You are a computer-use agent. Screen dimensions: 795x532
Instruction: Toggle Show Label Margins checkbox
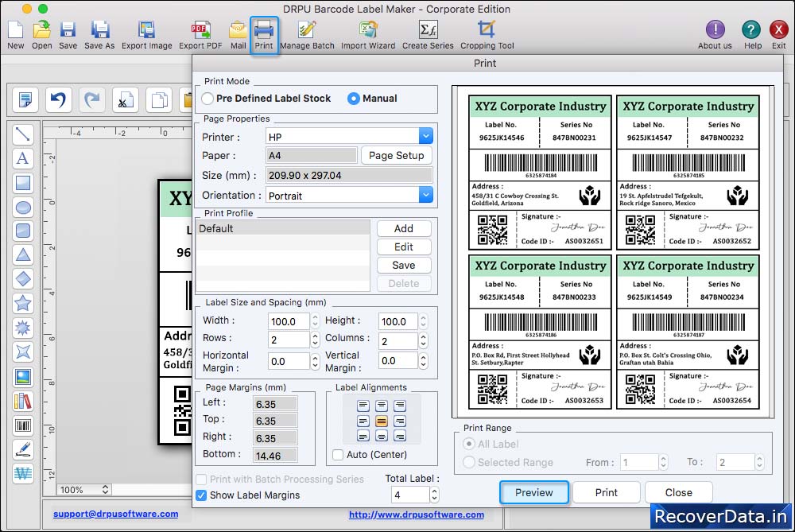[201, 495]
